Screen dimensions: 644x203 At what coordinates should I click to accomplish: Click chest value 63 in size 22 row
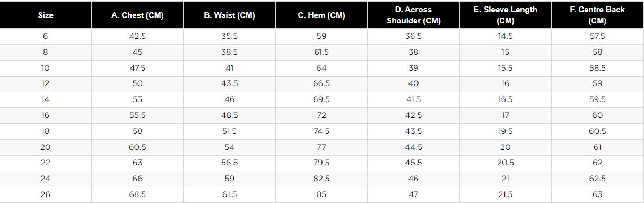(137, 163)
